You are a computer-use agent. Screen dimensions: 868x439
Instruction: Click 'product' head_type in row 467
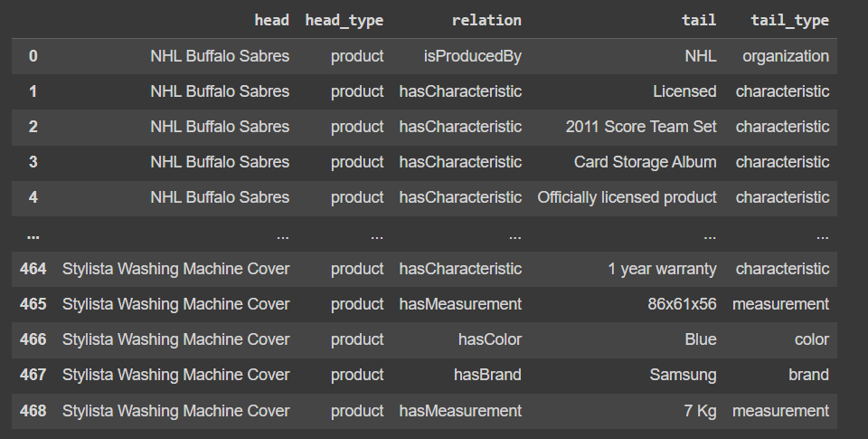tap(357, 376)
